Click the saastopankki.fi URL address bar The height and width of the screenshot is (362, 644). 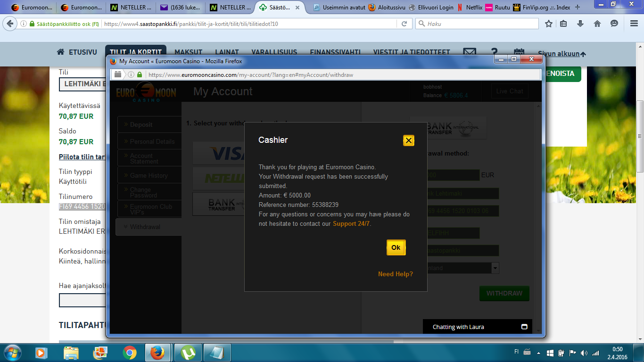tap(250, 24)
